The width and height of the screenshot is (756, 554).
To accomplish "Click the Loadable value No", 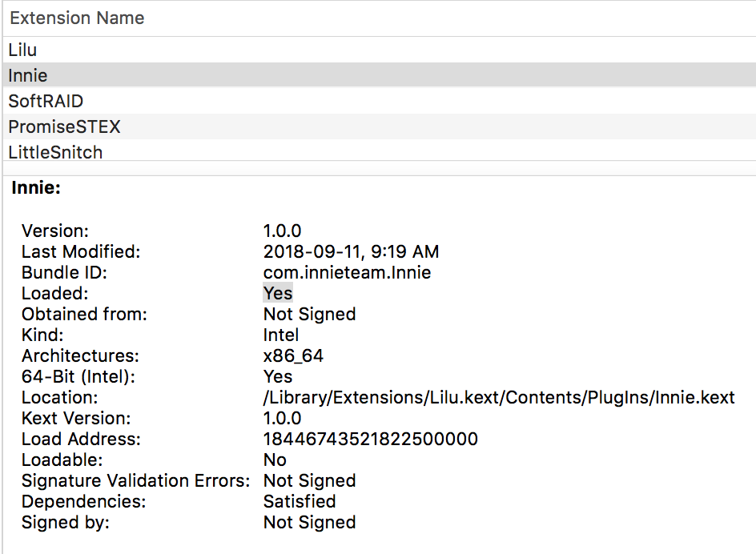I will click(x=275, y=460).
